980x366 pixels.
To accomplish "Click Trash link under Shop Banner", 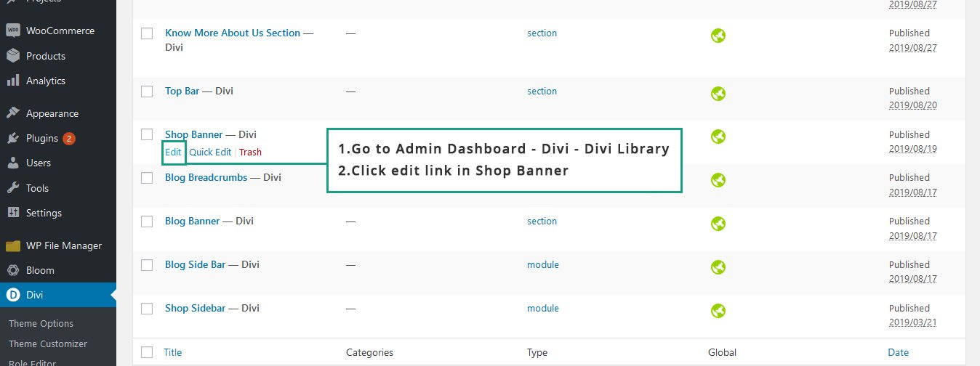I will pyautogui.click(x=250, y=152).
